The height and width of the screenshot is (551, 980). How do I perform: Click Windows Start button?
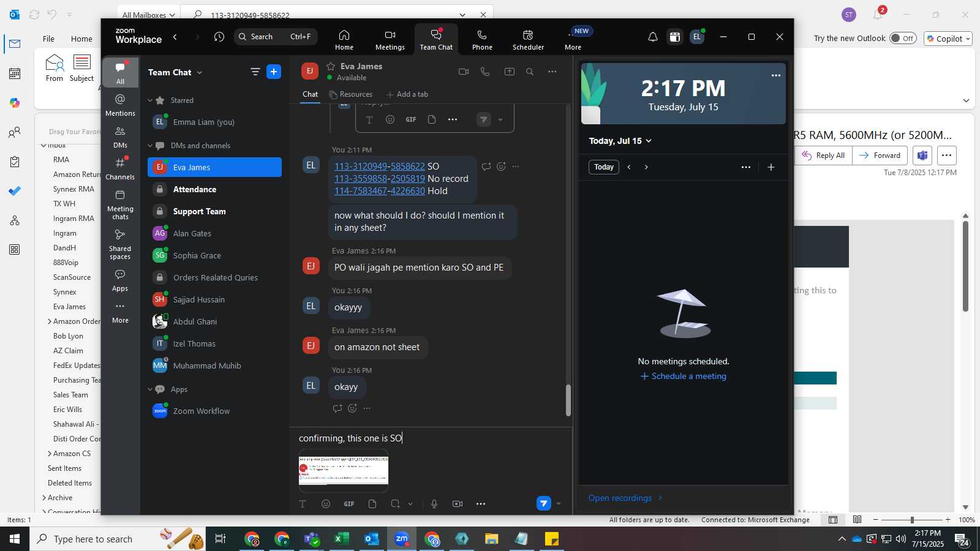[15, 539]
